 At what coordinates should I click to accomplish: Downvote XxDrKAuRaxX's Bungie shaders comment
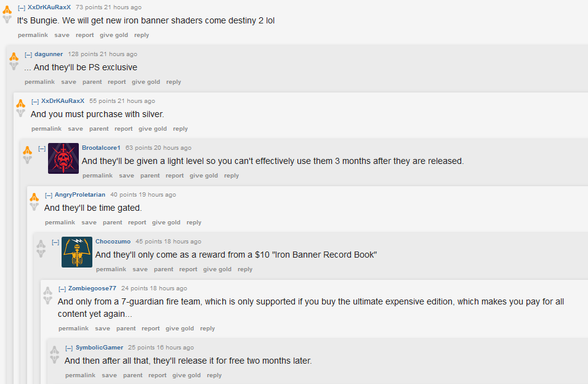click(7, 19)
